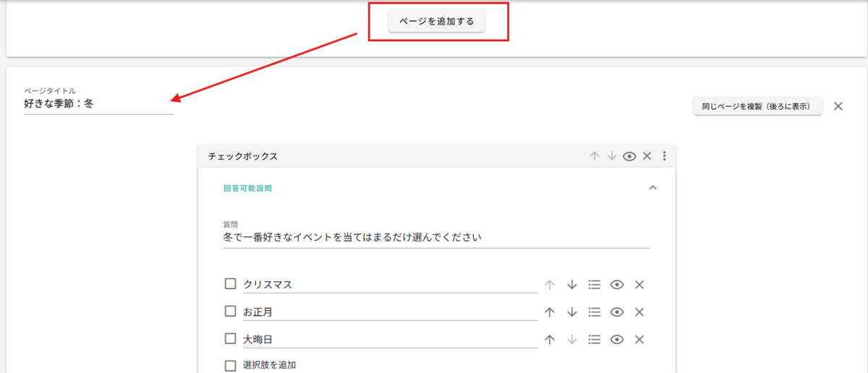The image size is (868, 373).
Task: Move クリスマス option down
Action: (572, 285)
